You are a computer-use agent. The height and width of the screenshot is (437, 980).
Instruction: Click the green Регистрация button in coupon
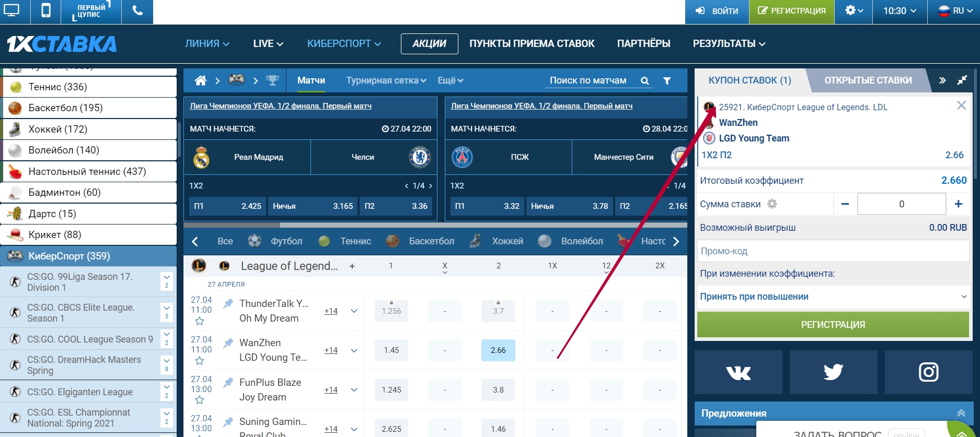pyautogui.click(x=833, y=325)
